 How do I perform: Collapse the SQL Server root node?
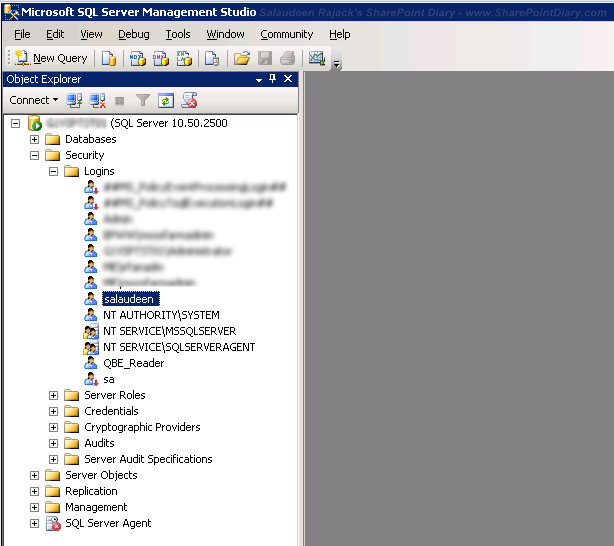15,124
